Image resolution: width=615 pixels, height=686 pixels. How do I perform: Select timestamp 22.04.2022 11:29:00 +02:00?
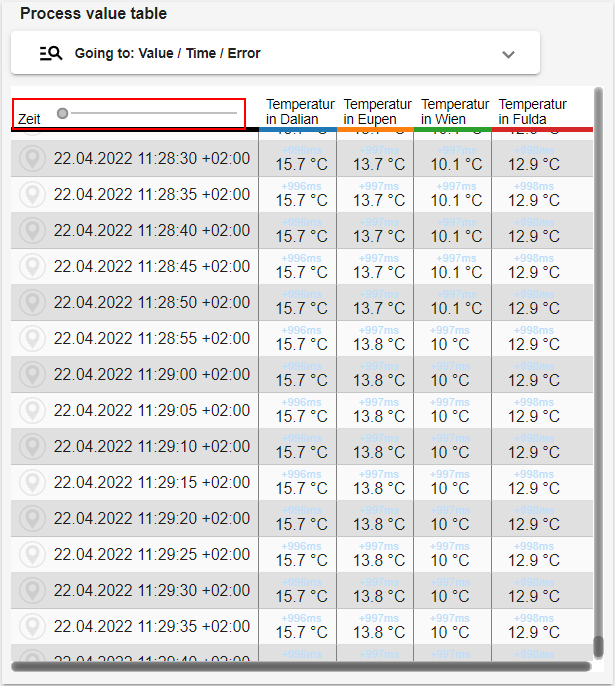[151, 375]
